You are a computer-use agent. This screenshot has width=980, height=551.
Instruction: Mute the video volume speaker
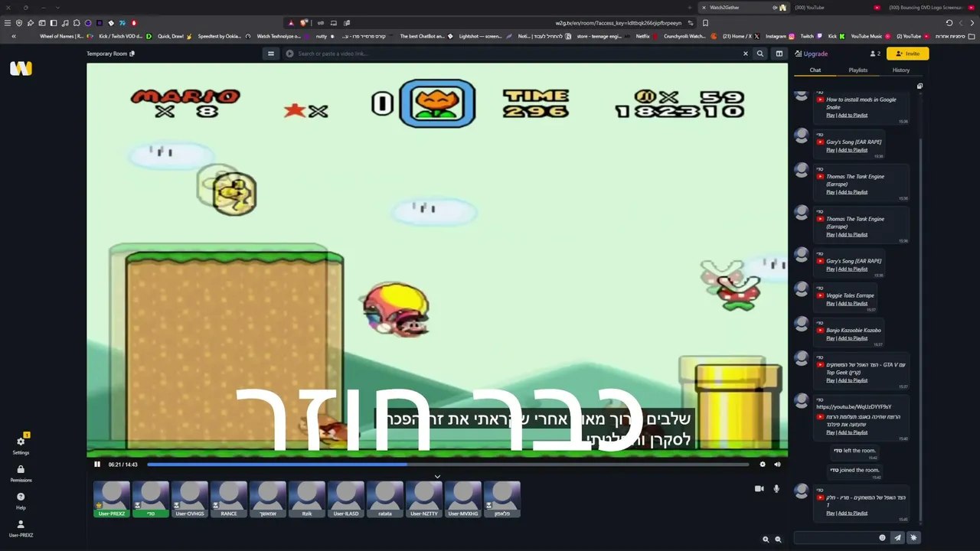click(777, 465)
